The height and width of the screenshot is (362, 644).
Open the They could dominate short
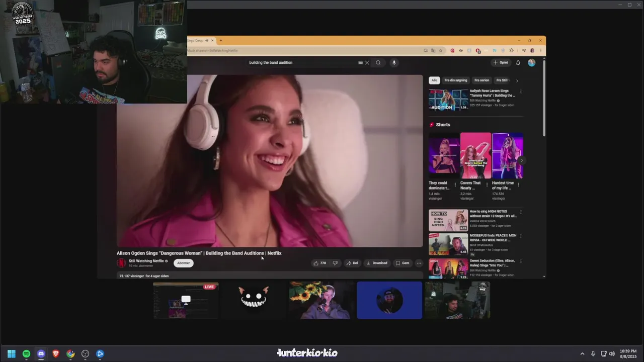[444, 156]
